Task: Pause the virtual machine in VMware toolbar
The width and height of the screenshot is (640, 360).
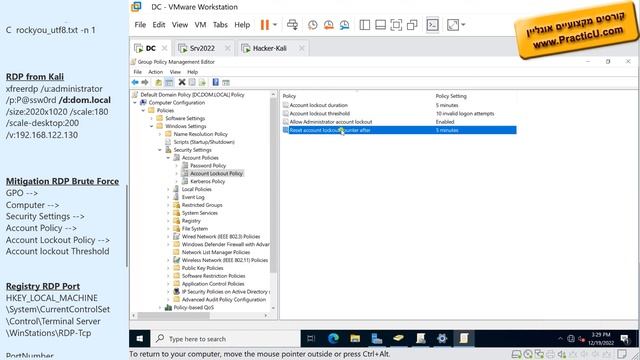Action: coord(264,25)
